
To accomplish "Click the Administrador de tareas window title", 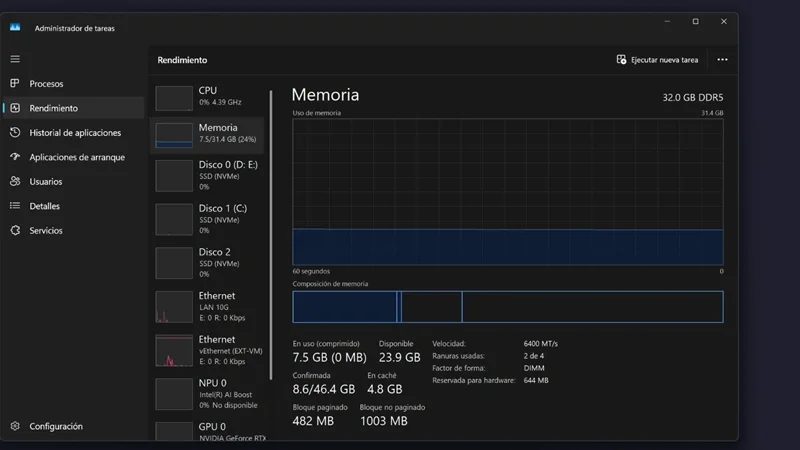I will [x=74, y=29].
